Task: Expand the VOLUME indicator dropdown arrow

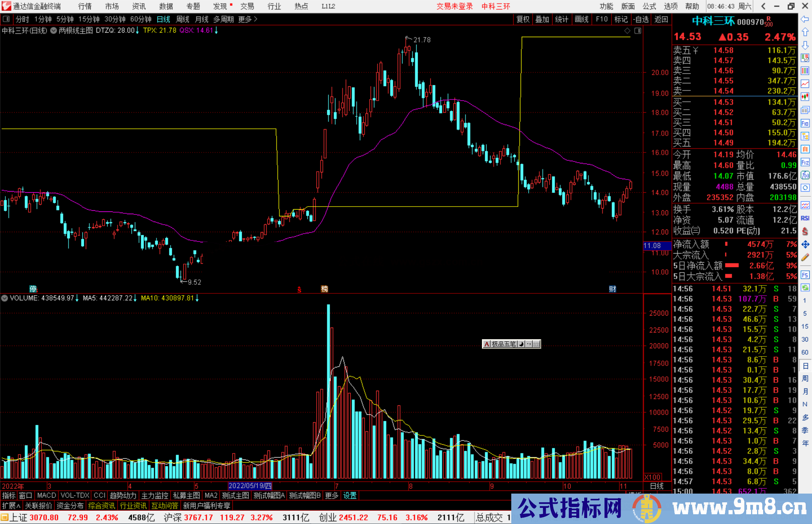Action: pos(5,298)
